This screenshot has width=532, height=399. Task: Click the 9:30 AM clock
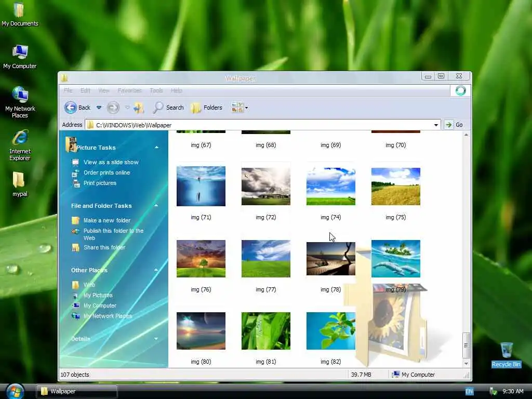513,391
